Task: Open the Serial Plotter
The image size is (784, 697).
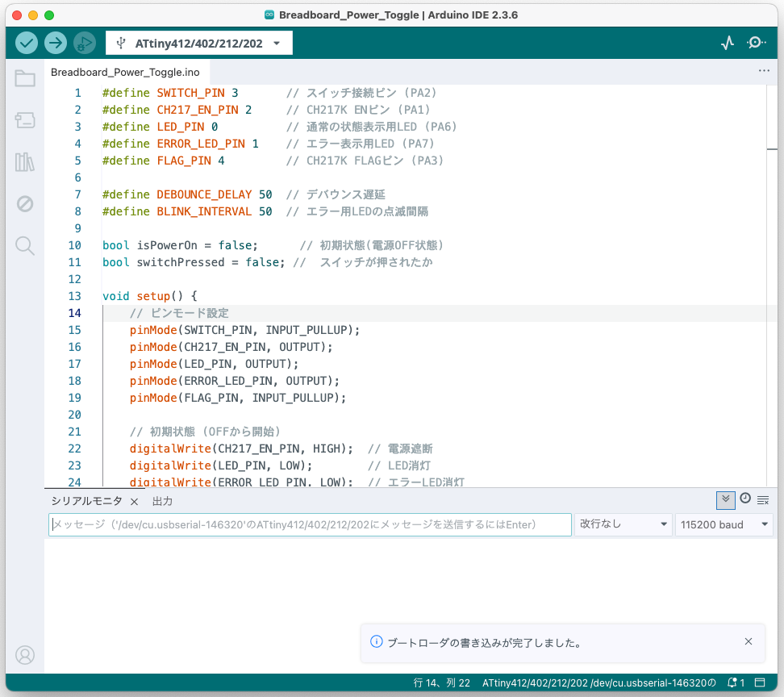Action: click(x=728, y=43)
